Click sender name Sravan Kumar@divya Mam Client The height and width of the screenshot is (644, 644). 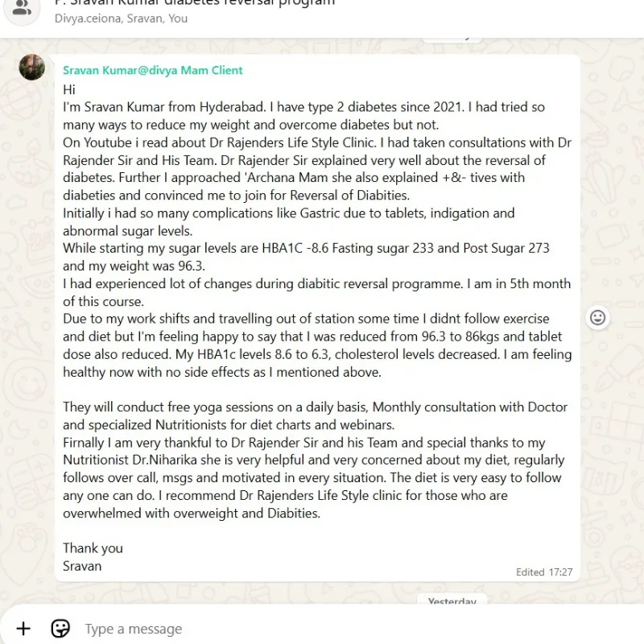(153, 71)
